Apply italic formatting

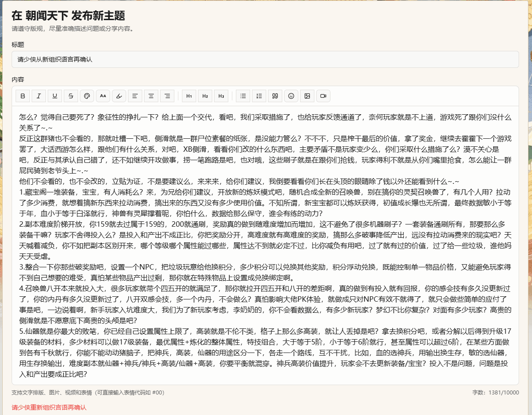pyautogui.click(x=39, y=96)
